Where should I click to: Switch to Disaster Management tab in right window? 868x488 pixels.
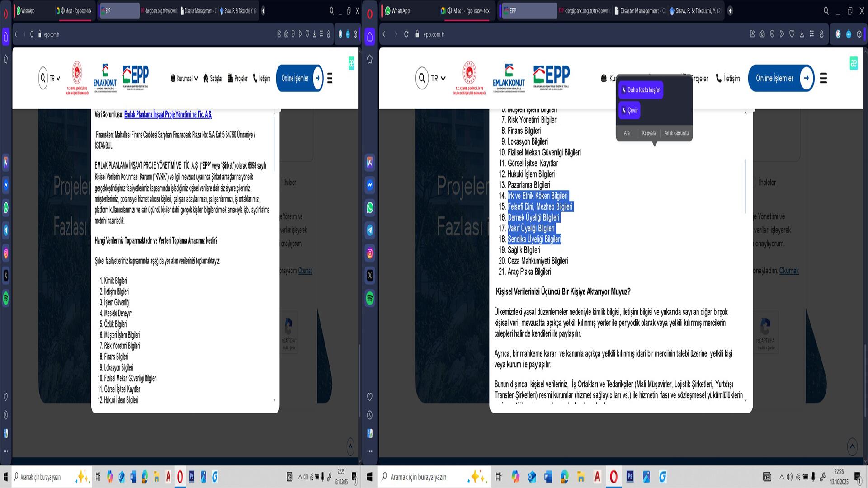coord(640,11)
